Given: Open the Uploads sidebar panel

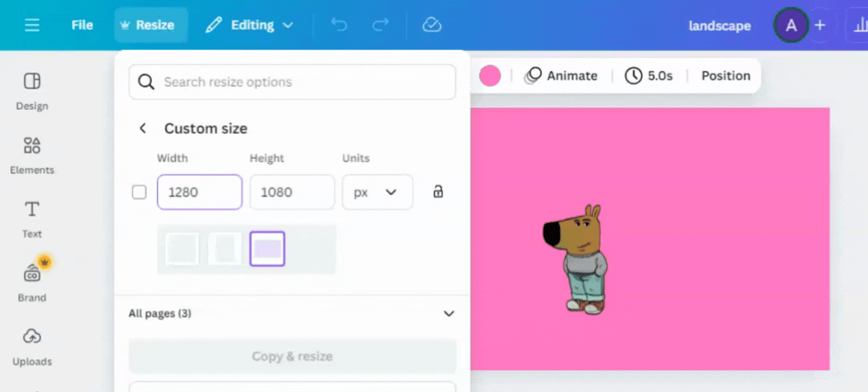Looking at the screenshot, I should click(x=32, y=346).
